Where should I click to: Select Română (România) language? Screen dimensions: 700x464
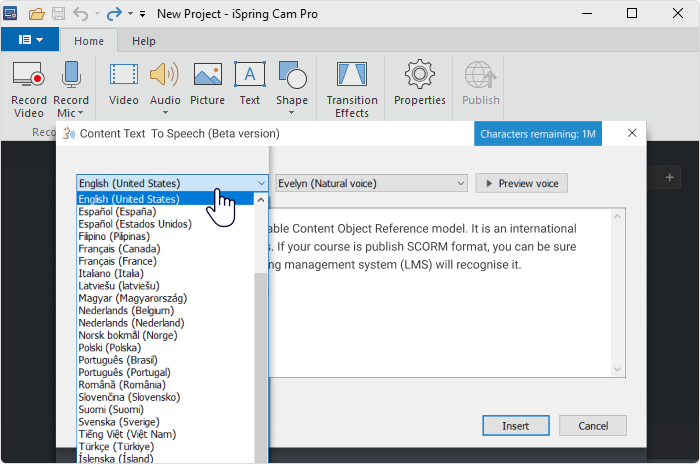point(165,385)
